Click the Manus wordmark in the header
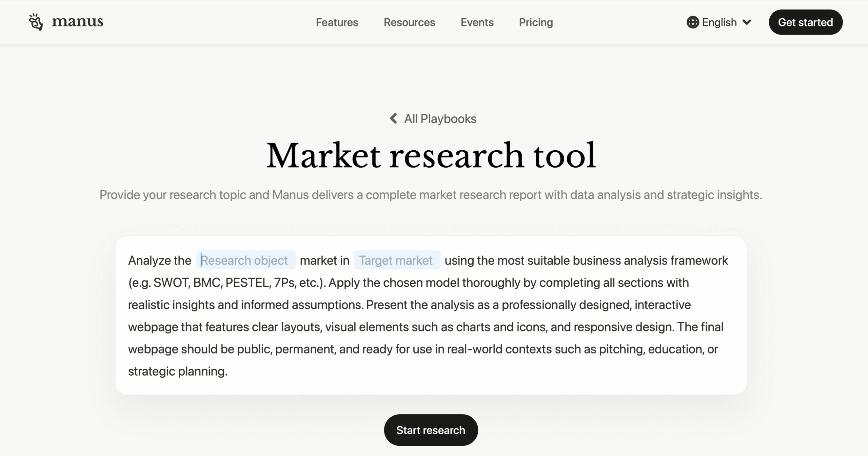The image size is (868, 456). click(x=77, y=22)
